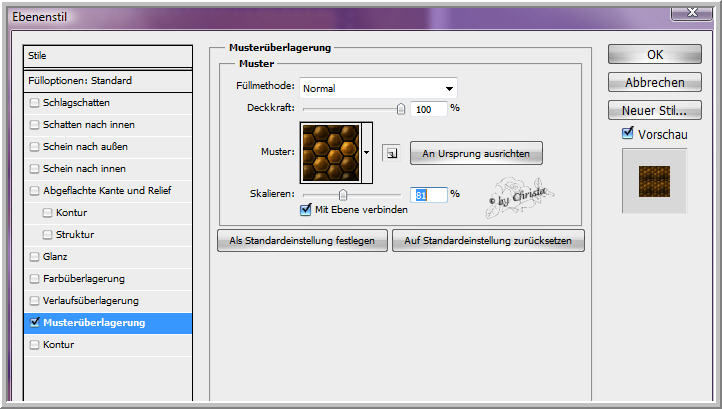Enable Schatten nach innen checkbox
Image resolution: width=722 pixels, height=409 pixels.
pos(34,125)
